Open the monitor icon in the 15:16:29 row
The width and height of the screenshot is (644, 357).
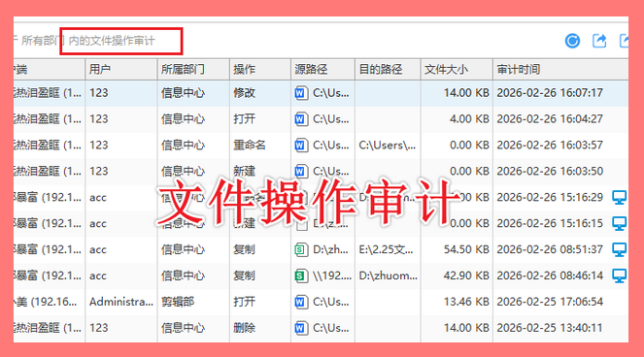point(619,197)
